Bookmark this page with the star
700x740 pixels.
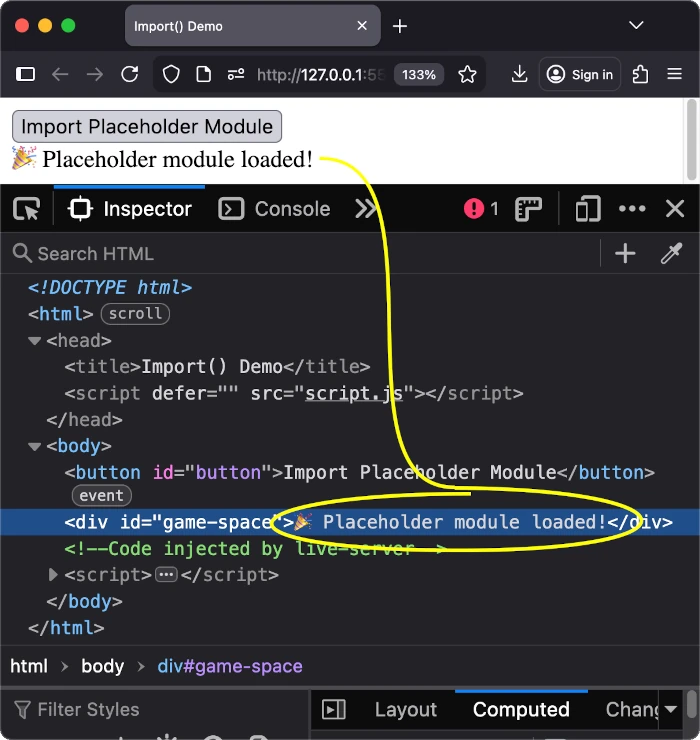click(x=467, y=75)
